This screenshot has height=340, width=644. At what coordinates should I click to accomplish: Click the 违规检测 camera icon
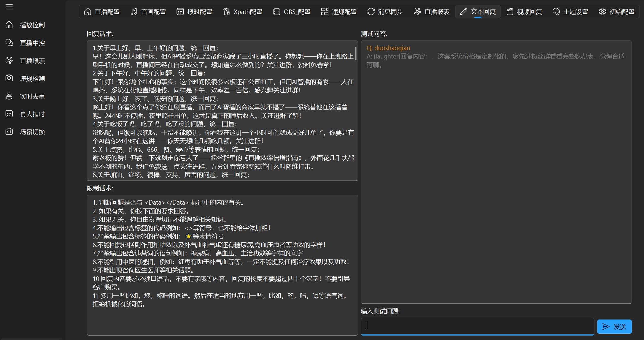[x=9, y=78]
